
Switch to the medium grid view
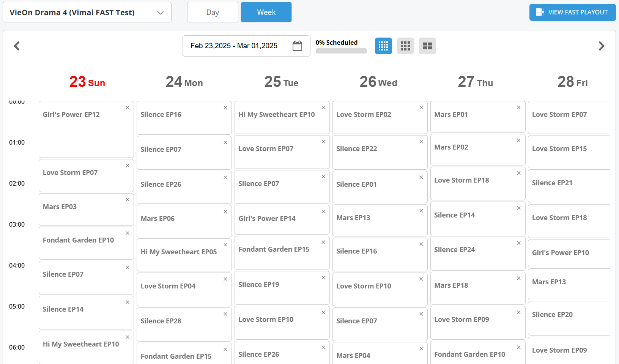point(405,46)
